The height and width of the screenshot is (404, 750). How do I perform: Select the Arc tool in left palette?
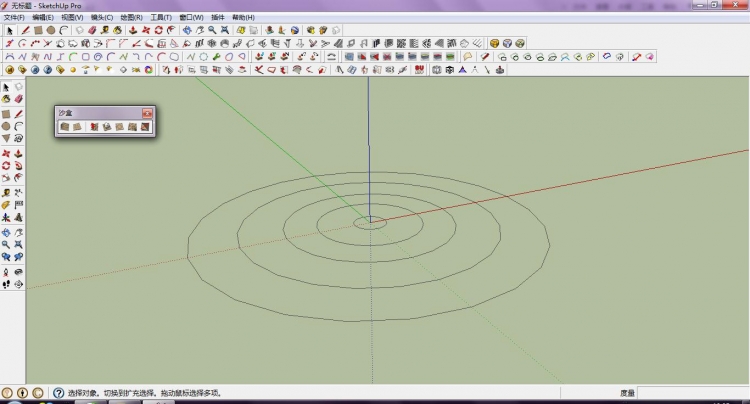tap(18, 126)
